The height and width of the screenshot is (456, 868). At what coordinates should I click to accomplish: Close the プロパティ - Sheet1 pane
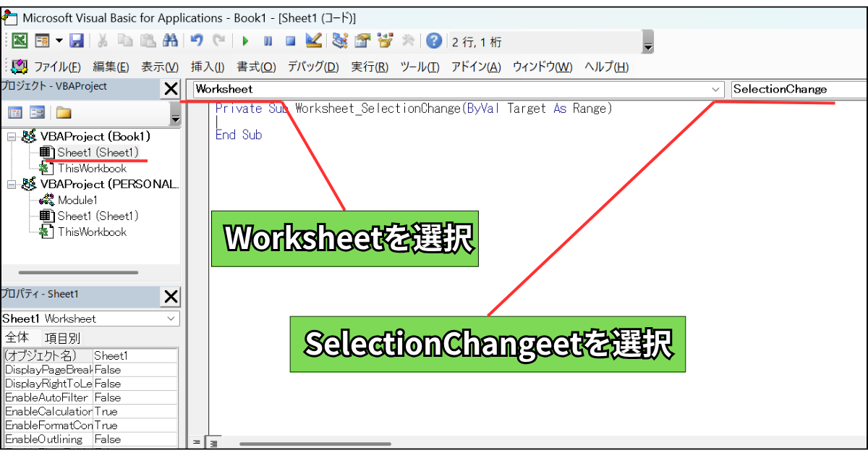click(x=171, y=296)
